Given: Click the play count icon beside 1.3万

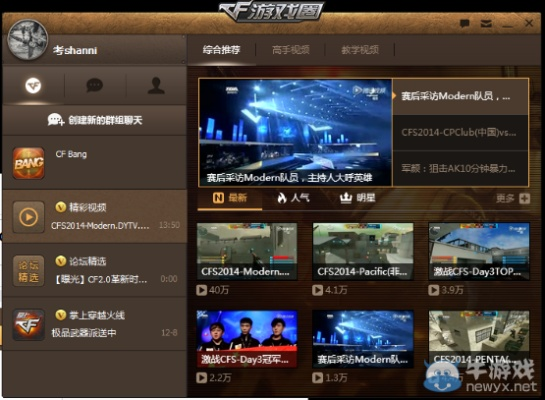Looking at the screenshot, I should (x=317, y=377).
